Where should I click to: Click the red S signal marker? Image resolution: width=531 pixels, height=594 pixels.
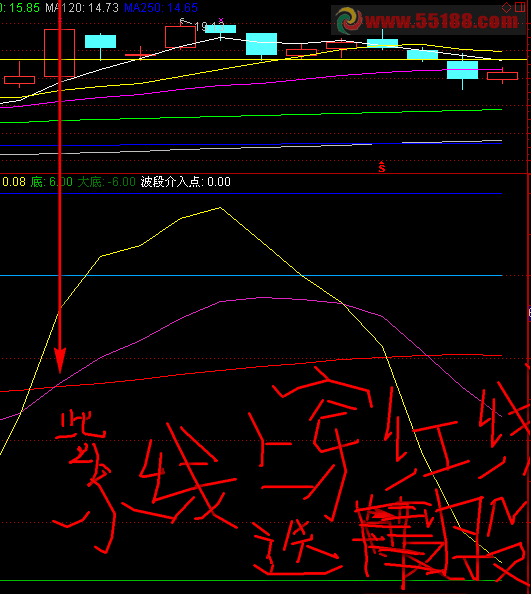[382, 167]
